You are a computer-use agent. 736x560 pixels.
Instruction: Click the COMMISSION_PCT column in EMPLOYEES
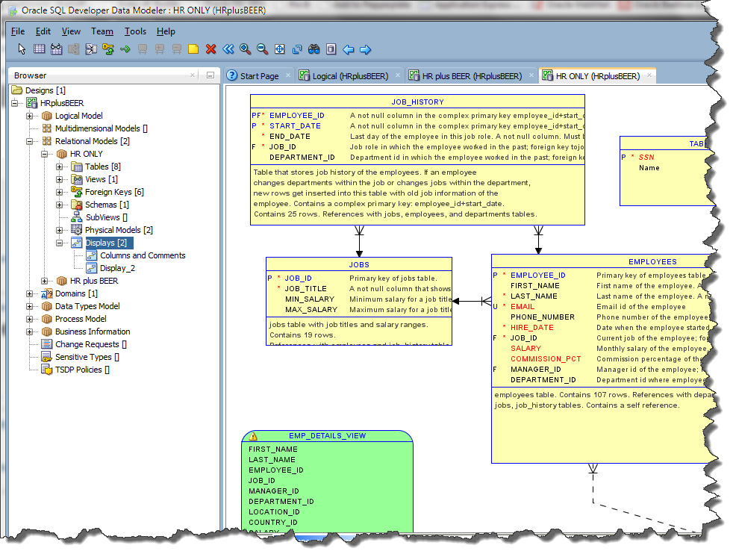click(x=546, y=359)
